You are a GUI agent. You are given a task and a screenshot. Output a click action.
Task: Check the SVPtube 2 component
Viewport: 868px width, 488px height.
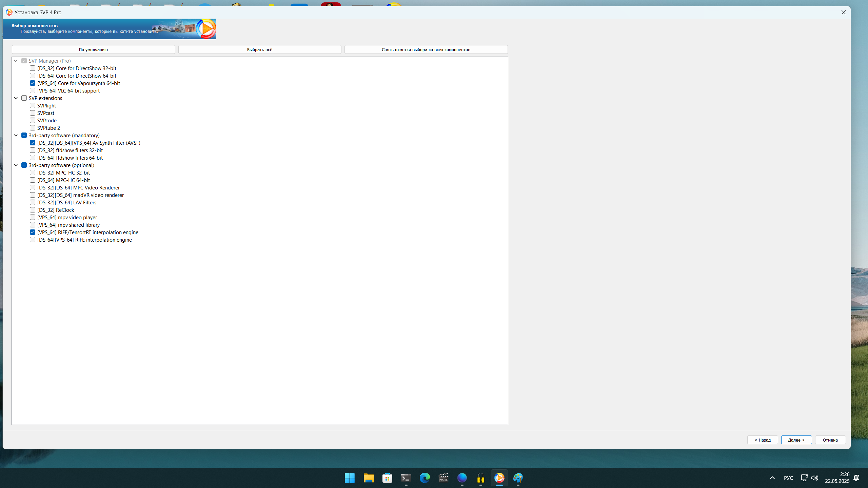click(x=33, y=128)
